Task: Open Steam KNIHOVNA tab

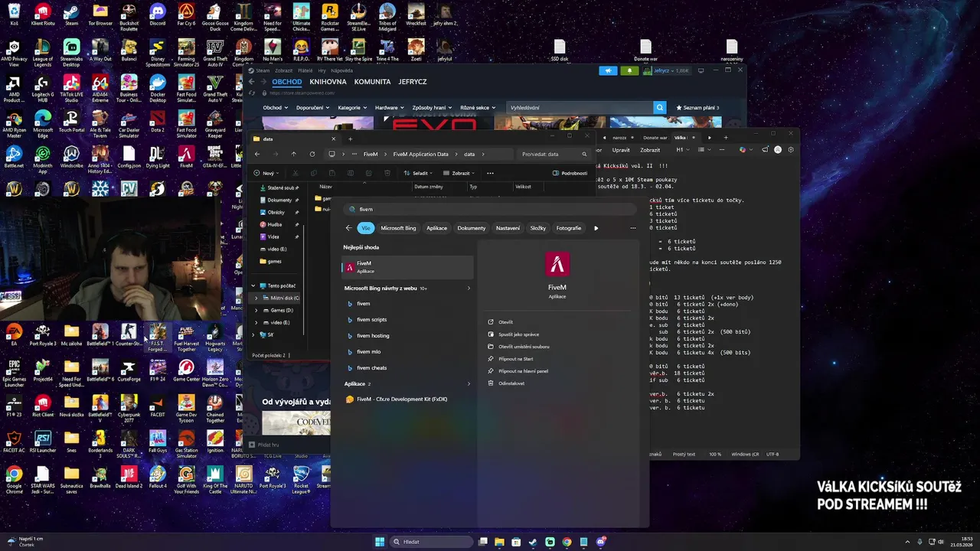Action: [x=328, y=82]
